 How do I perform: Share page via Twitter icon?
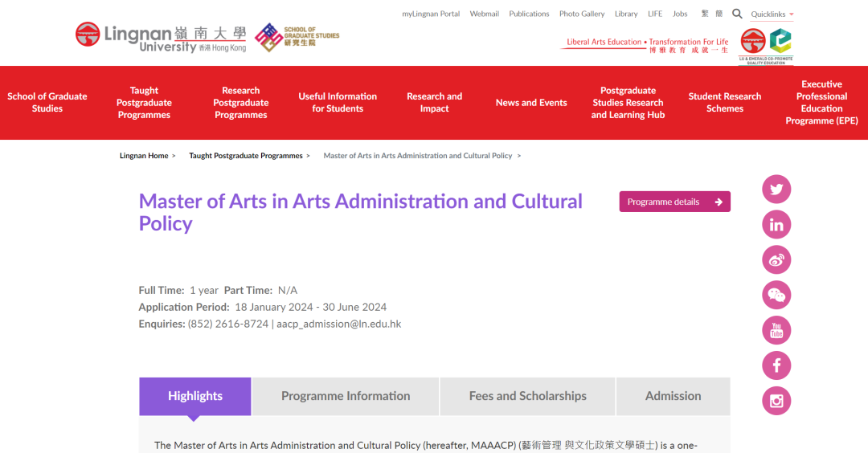(x=776, y=190)
